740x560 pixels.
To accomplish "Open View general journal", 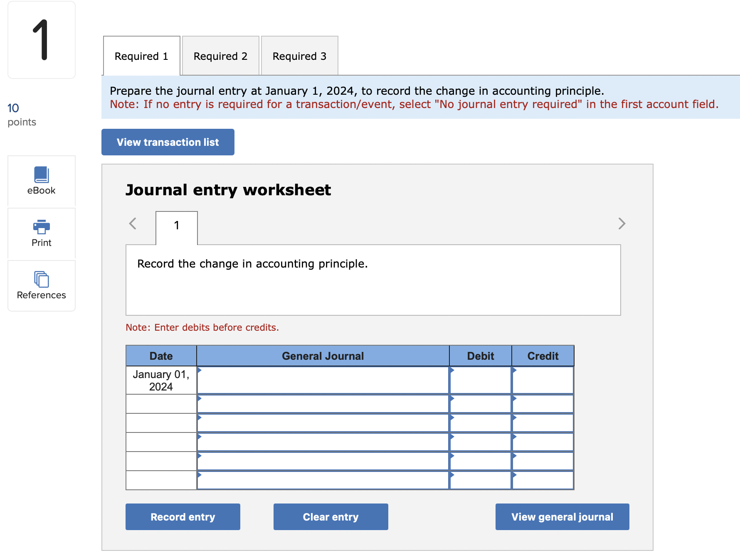I will pyautogui.click(x=562, y=517).
